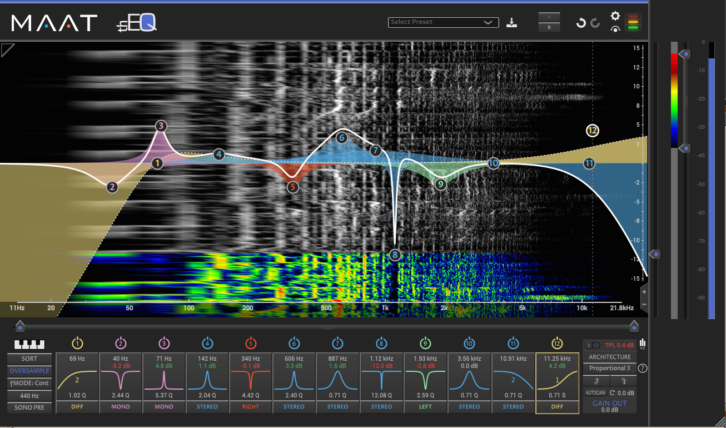Click band 11 power icon
Image resolution: width=726 pixels, height=428 pixels.
[513, 343]
